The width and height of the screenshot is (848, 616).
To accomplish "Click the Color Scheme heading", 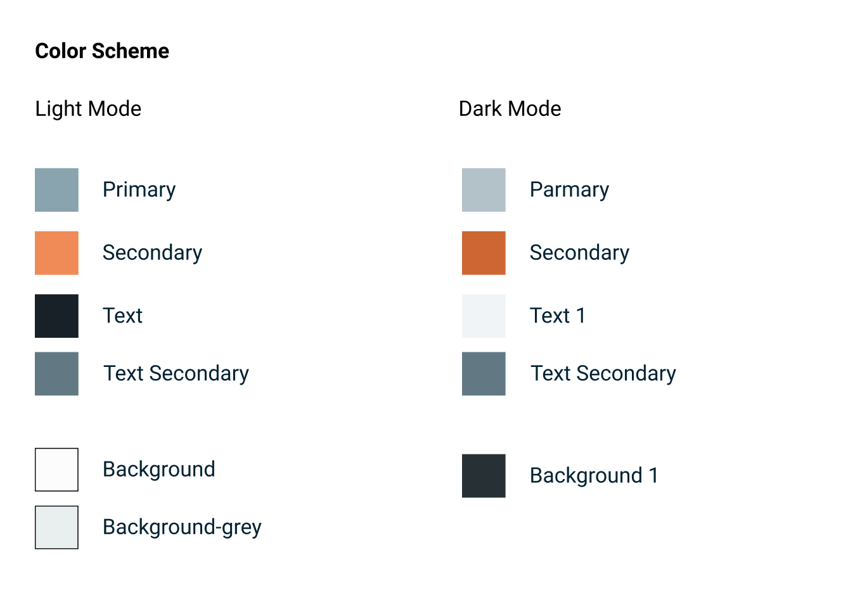I will point(102,51).
